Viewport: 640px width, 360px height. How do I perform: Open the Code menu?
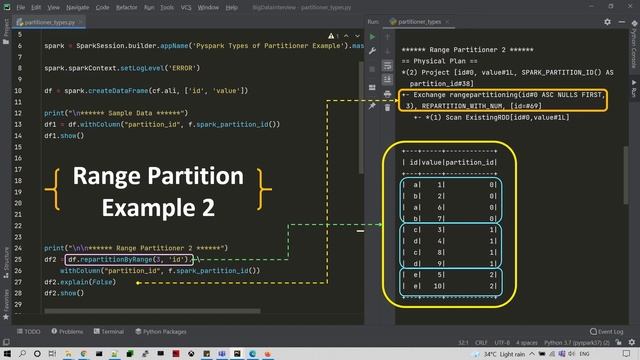102,7
